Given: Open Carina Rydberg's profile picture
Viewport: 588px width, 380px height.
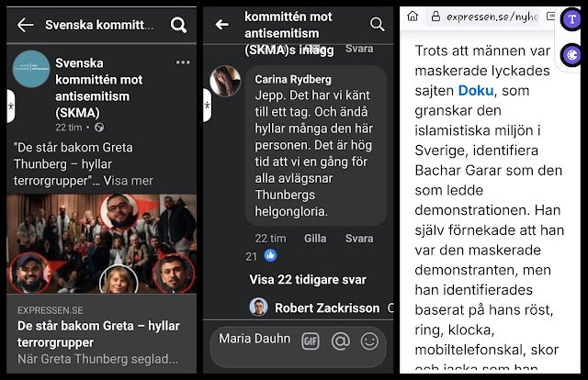Looking at the screenshot, I should [225, 82].
